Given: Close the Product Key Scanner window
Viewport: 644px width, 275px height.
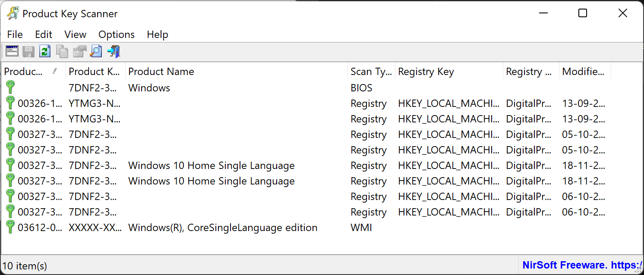Looking at the screenshot, I should [622, 13].
